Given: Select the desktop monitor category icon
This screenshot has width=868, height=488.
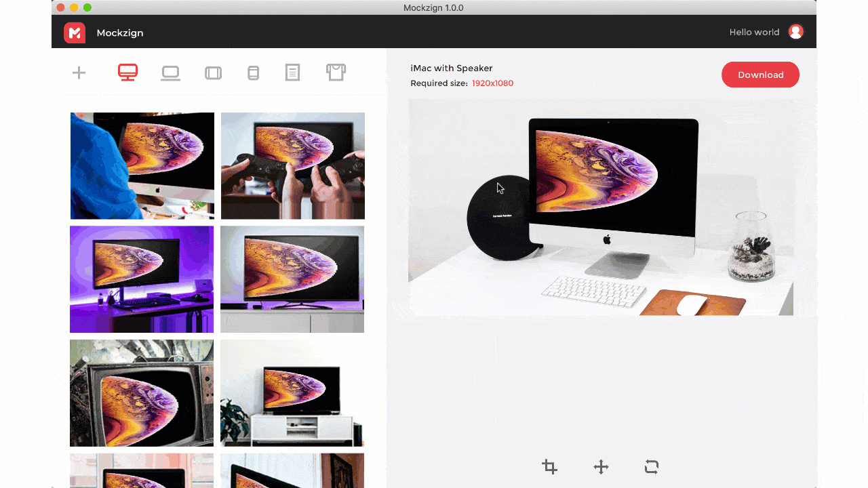Looking at the screenshot, I should point(127,73).
